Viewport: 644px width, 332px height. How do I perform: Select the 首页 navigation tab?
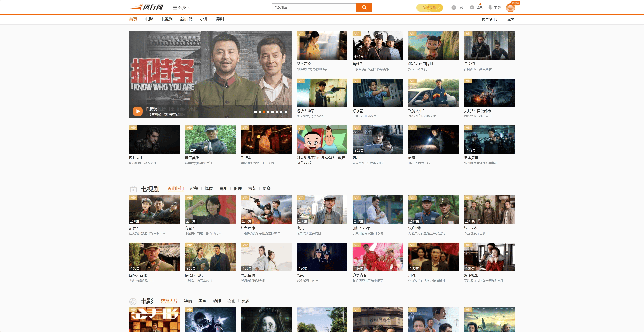tap(133, 19)
